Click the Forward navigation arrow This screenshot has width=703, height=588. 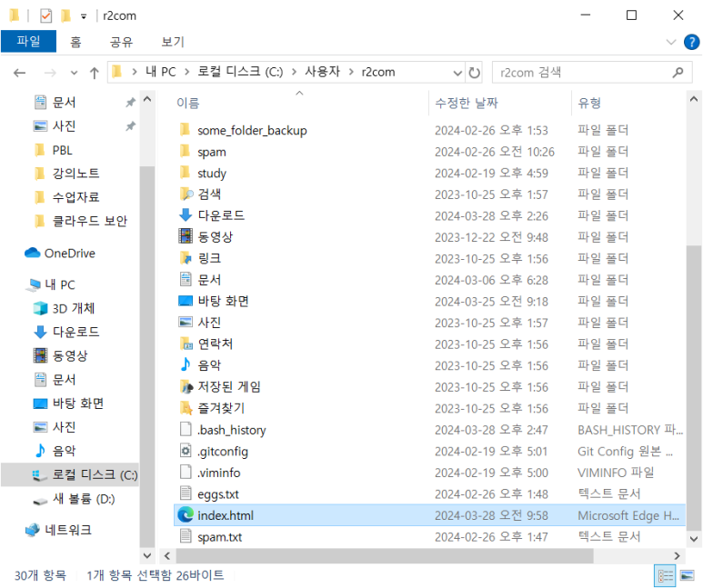(50, 72)
